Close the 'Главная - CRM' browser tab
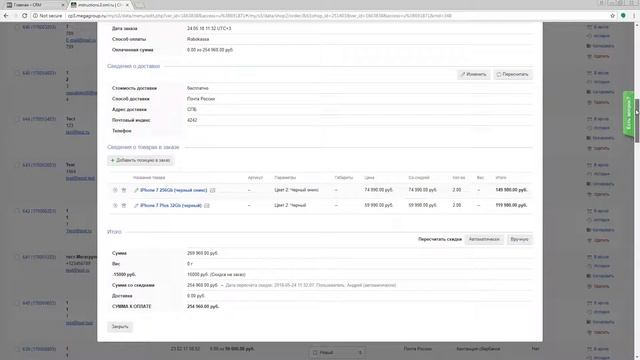This screenshot has width=640, height=360. (63, 5)
